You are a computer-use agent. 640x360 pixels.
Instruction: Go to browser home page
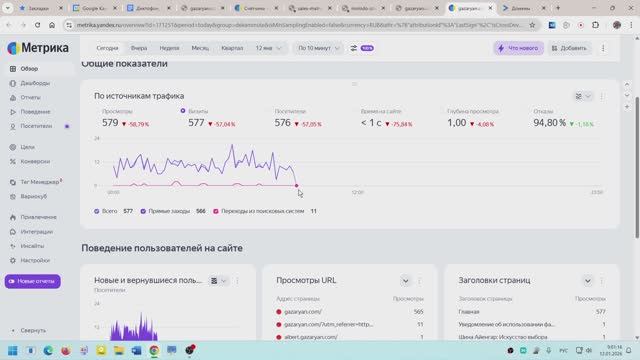coord(52,25)
